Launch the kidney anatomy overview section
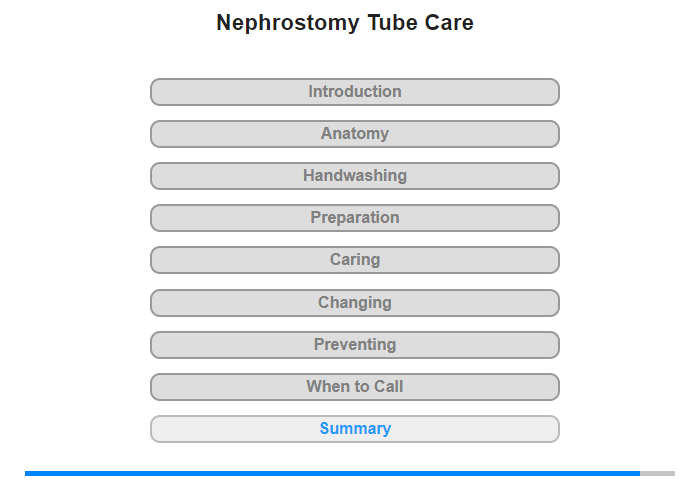Viewport: 700px width, 480px height. click(354, 134)
